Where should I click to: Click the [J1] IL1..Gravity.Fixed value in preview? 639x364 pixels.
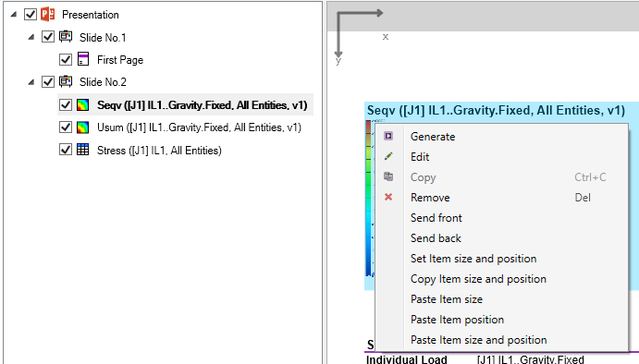click(531, 359)
